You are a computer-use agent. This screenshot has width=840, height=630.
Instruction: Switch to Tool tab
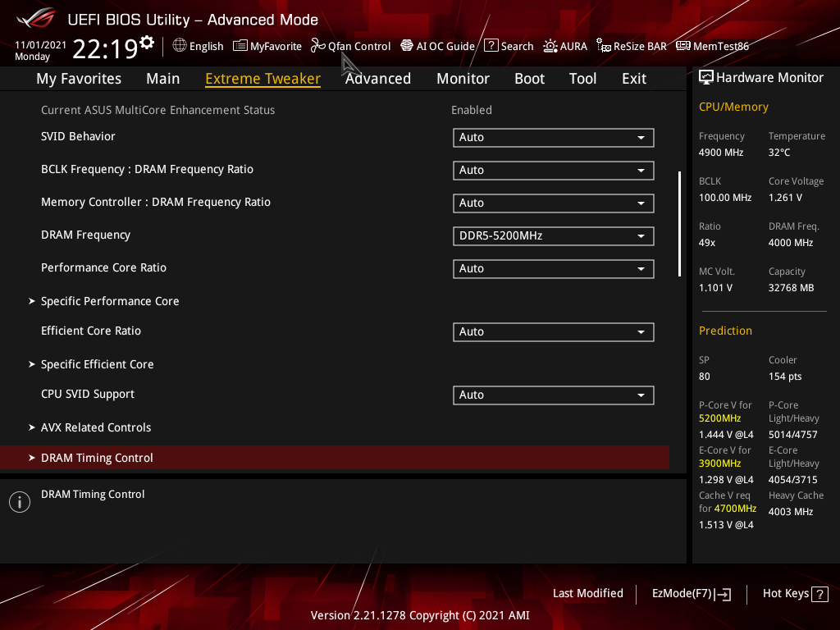pyautogui.click(x=583, y=79)
